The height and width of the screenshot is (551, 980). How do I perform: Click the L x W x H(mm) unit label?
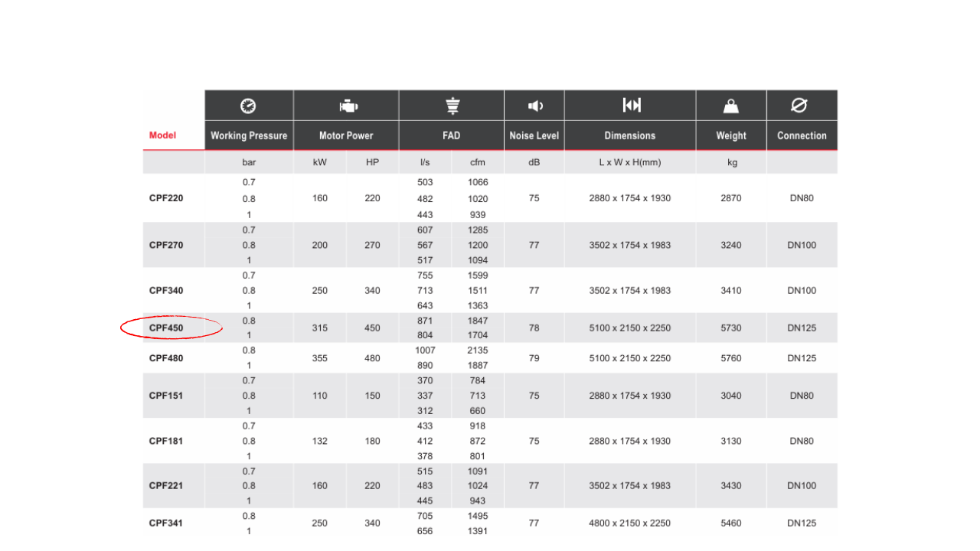click(x=629, y=163)
